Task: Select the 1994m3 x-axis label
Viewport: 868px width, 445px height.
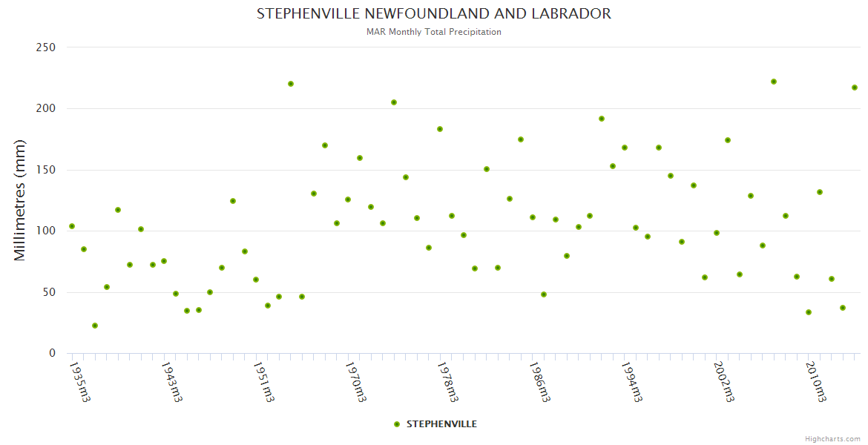Action: 632,382
